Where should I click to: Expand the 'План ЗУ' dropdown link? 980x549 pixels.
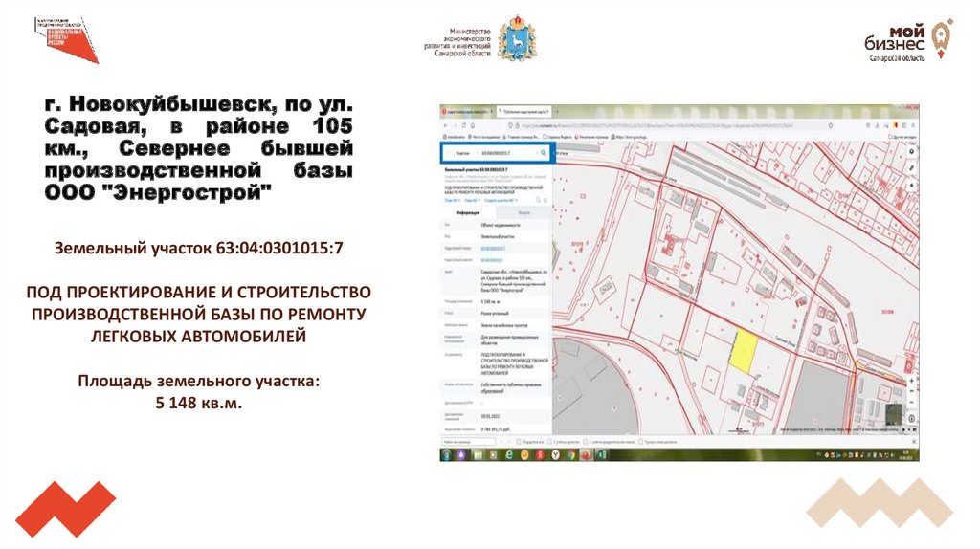453,201
